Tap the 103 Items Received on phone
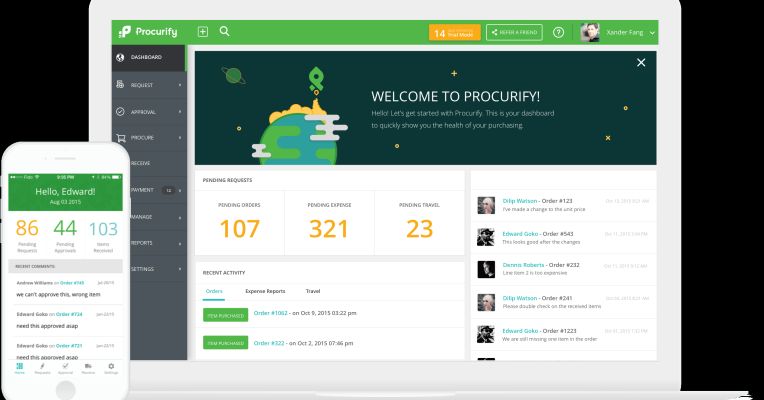This screenshot has height=400, width=764. click(x=103, y=229)
